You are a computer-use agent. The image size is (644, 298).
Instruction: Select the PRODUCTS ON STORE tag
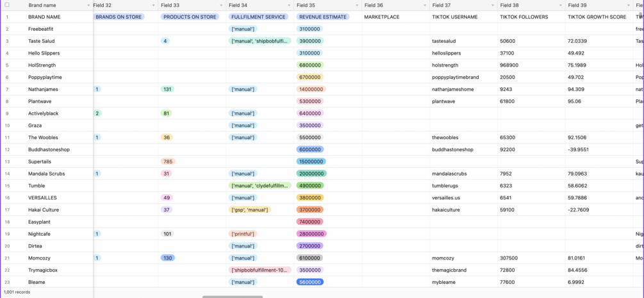[190, 17]
